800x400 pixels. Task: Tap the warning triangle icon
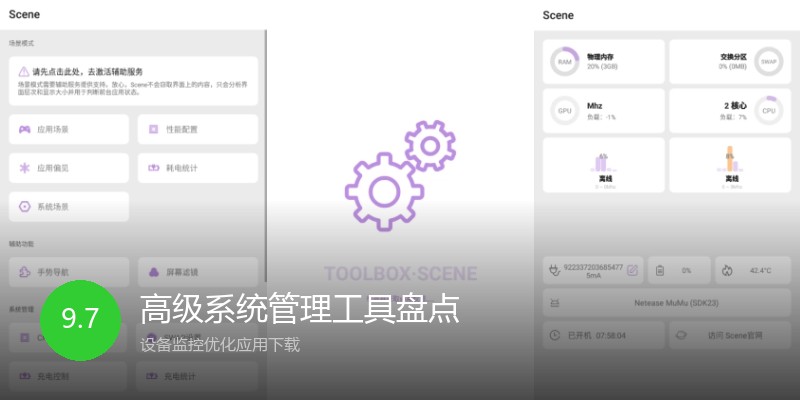(x=23, y=71)
